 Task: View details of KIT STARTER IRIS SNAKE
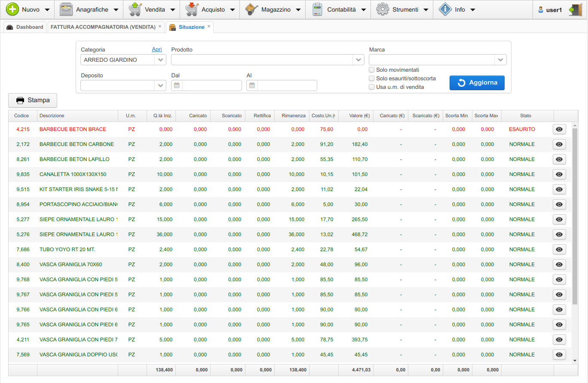click(x=559, y=189)
